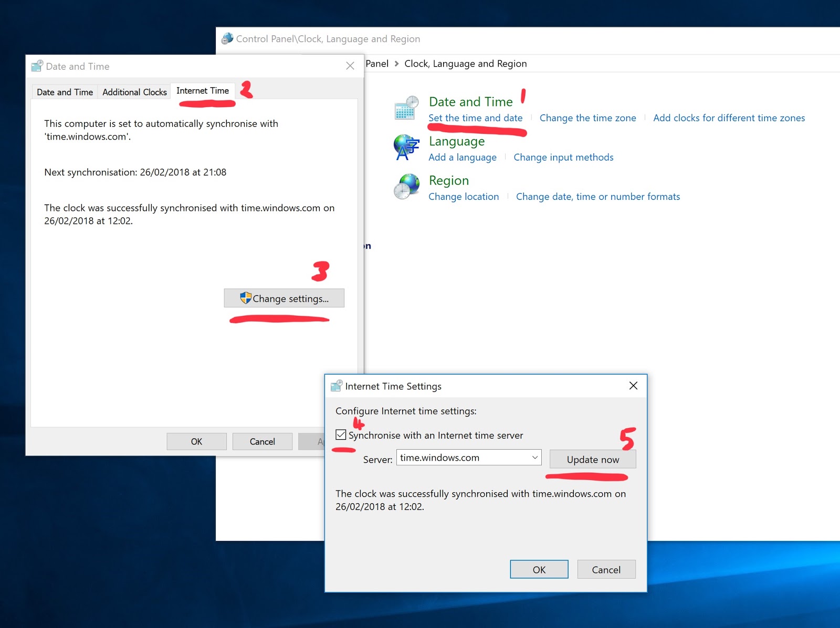This screenshot has height=628, width=840.
Task: Open the Language heading link
Action: tap(457, 141)
